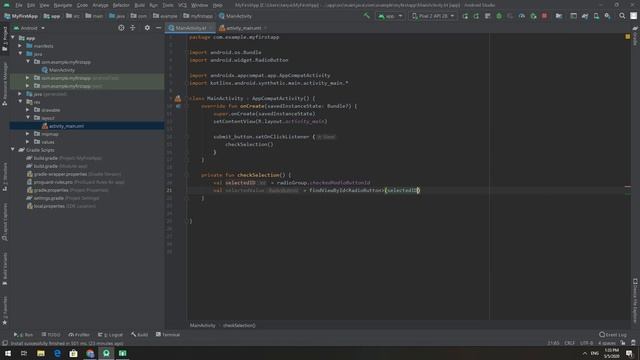This screenshot has width=640, height=360.
Task: Click the yellow inspection warning indicator
Action: coord(628,37)
